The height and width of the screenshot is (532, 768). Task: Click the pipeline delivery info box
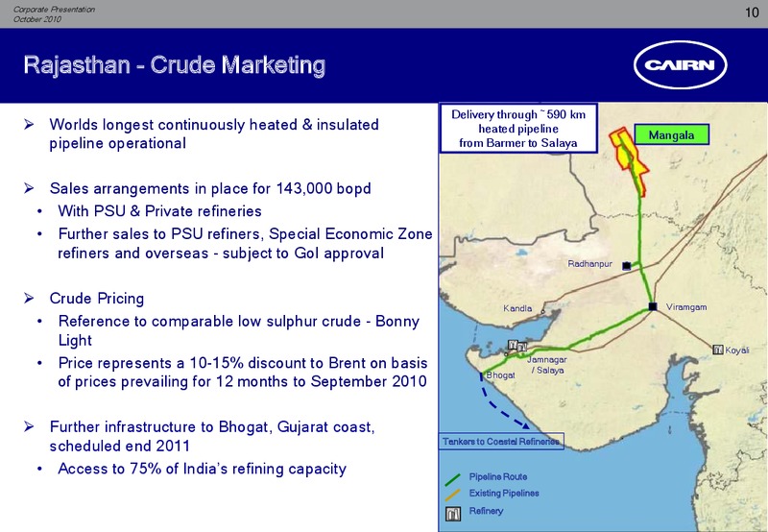click(518, 129)
